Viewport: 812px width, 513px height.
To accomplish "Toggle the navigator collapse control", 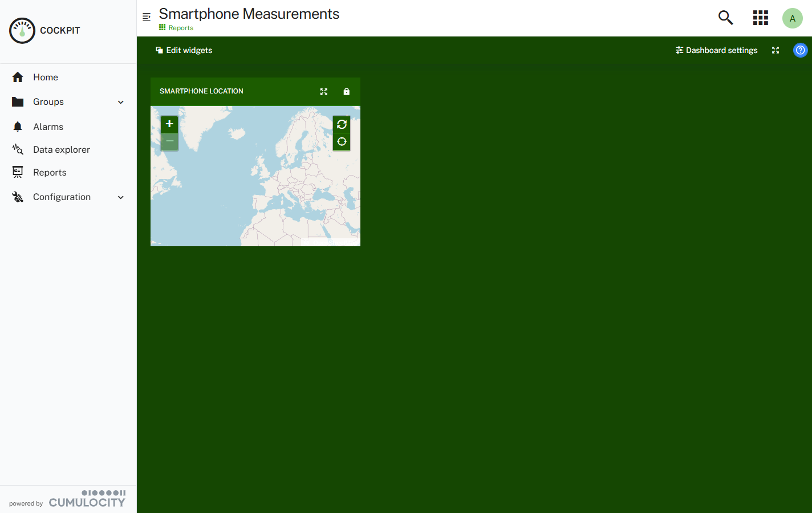I will pos(147,17).
